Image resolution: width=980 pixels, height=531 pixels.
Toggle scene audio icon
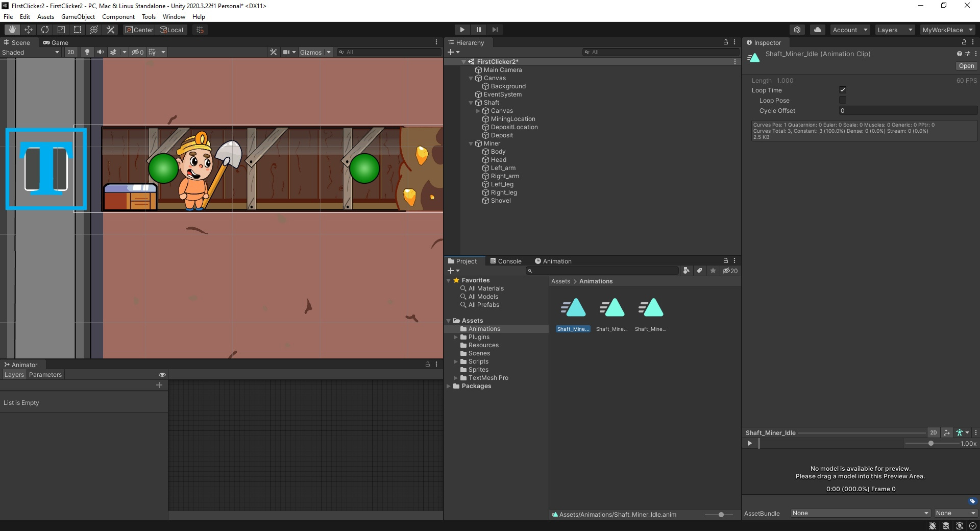[100, 52]
